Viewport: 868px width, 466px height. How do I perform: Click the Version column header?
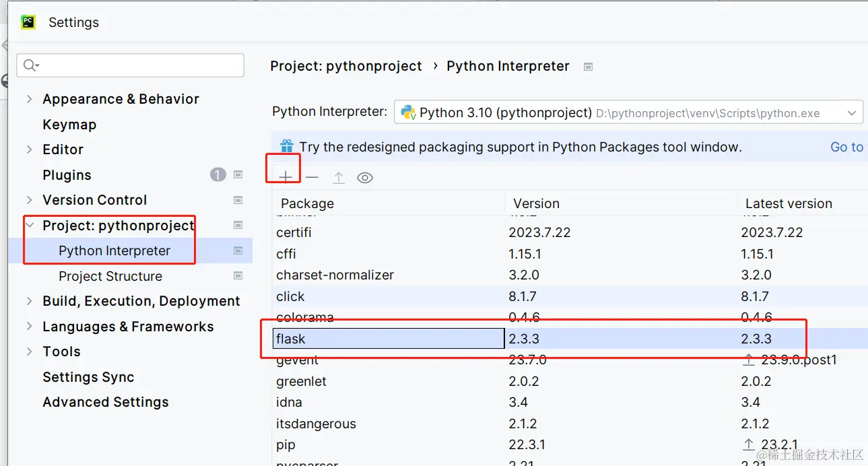(621, 203)
